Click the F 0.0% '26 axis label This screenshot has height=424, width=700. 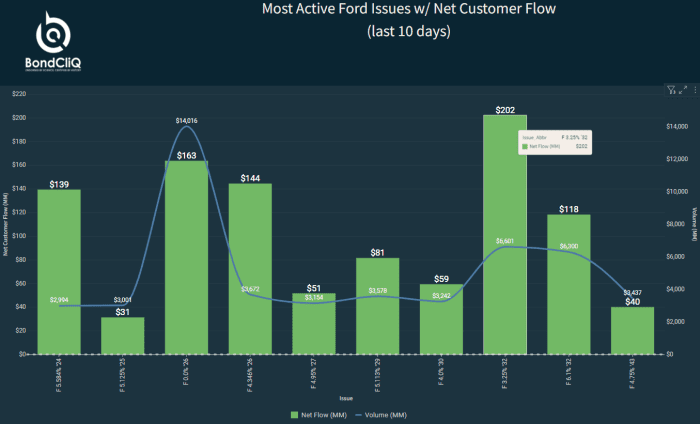[186, 371]
